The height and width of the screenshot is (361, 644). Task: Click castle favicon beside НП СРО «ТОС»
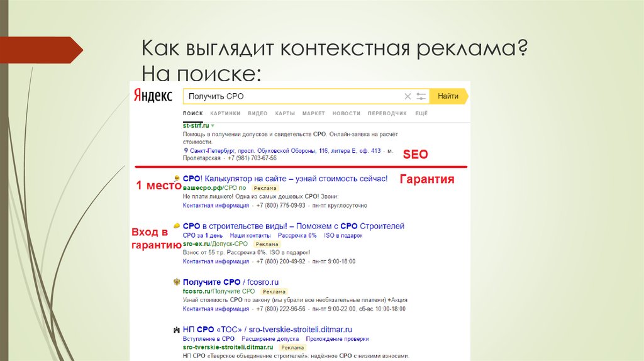pos(177,329)
